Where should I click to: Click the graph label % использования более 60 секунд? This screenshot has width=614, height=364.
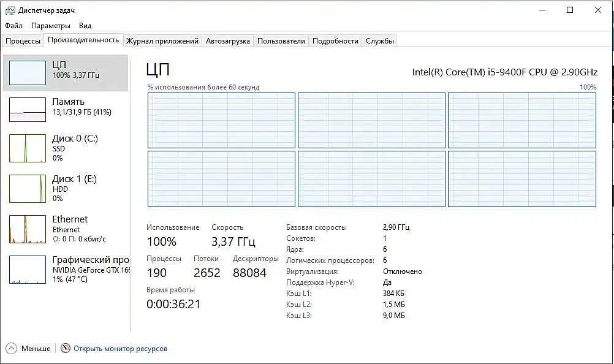pos(203,87)
